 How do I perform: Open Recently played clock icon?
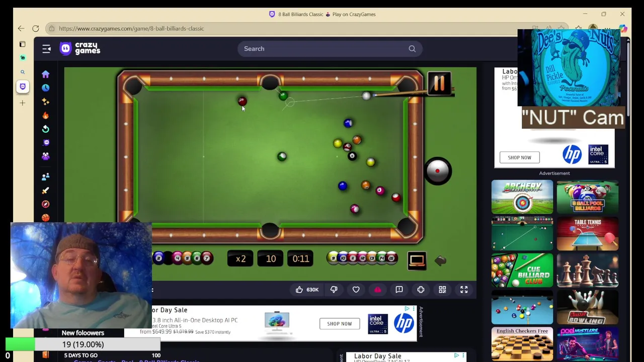pos(45,87)
